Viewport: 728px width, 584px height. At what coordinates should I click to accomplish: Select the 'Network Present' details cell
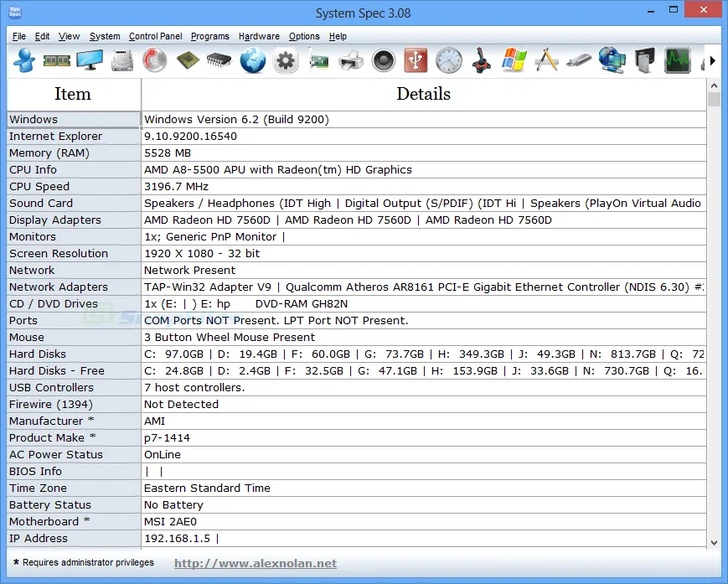tap(424, 270)
